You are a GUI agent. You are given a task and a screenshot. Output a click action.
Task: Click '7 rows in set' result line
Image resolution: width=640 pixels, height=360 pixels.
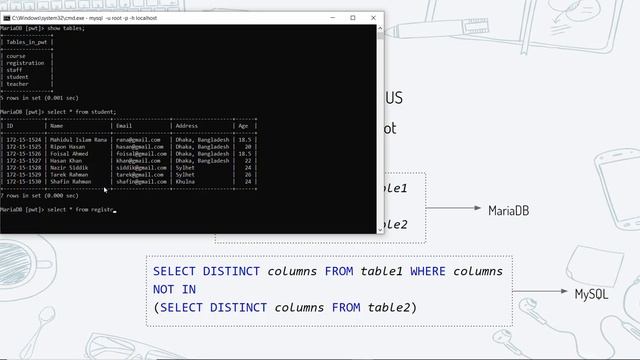pyautogui.click(x=40, y=196)
